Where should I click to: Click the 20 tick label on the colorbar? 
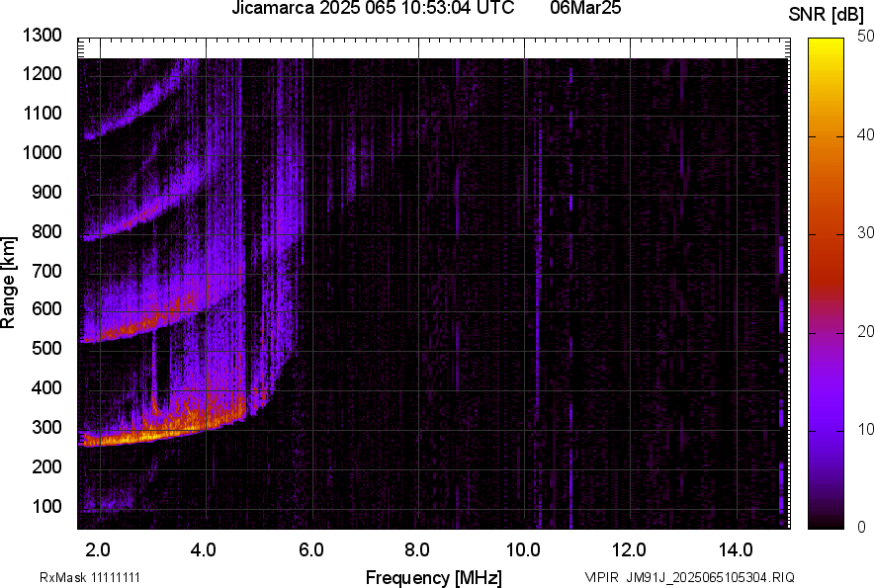866,331
